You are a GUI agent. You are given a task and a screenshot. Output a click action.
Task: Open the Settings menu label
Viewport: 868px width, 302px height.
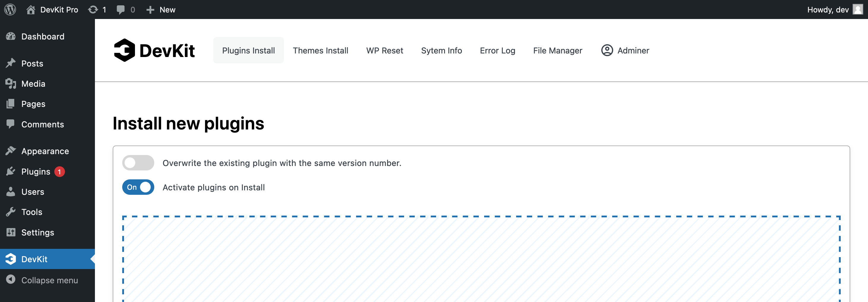pyautogui.click(x=38, y=232)
